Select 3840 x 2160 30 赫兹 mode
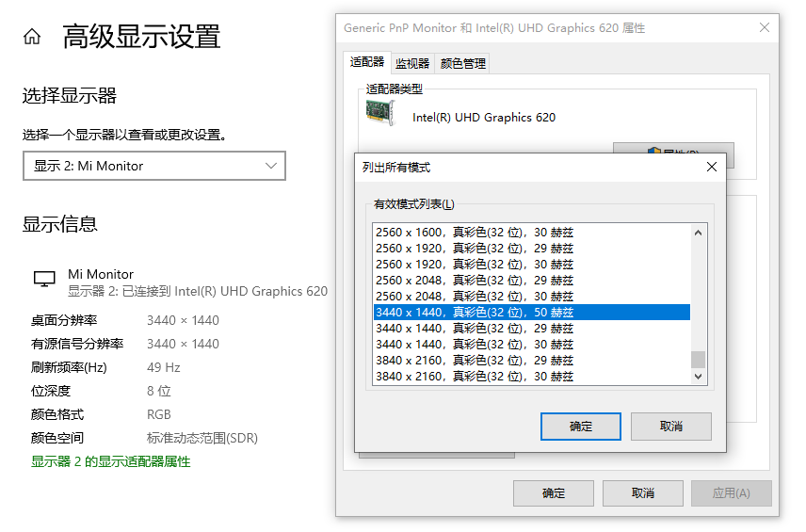The image size is (806, 532). pos(475,377)
